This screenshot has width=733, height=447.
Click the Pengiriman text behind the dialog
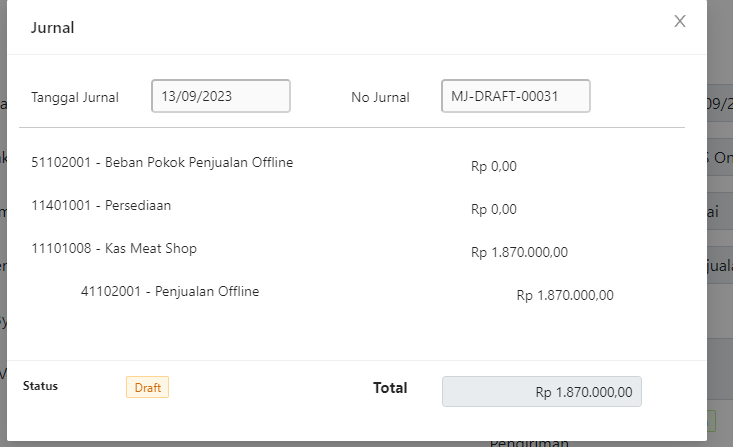[x=528, y=441]
